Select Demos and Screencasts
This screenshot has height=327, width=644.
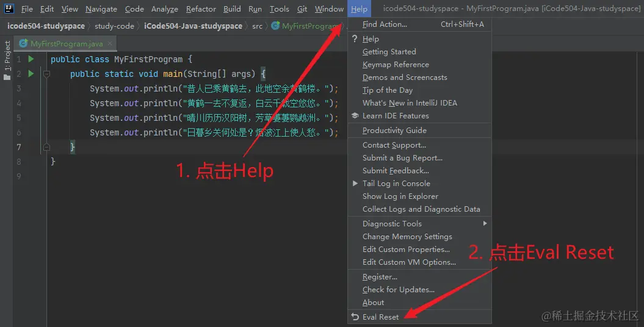click(x=420, y=77)
